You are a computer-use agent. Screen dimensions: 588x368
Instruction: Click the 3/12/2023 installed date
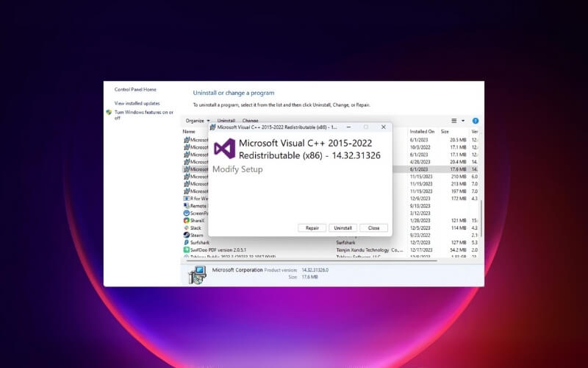[420, 213]
